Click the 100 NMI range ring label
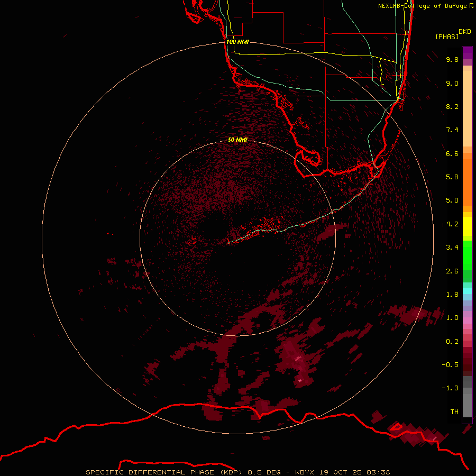 coord(237,42)
